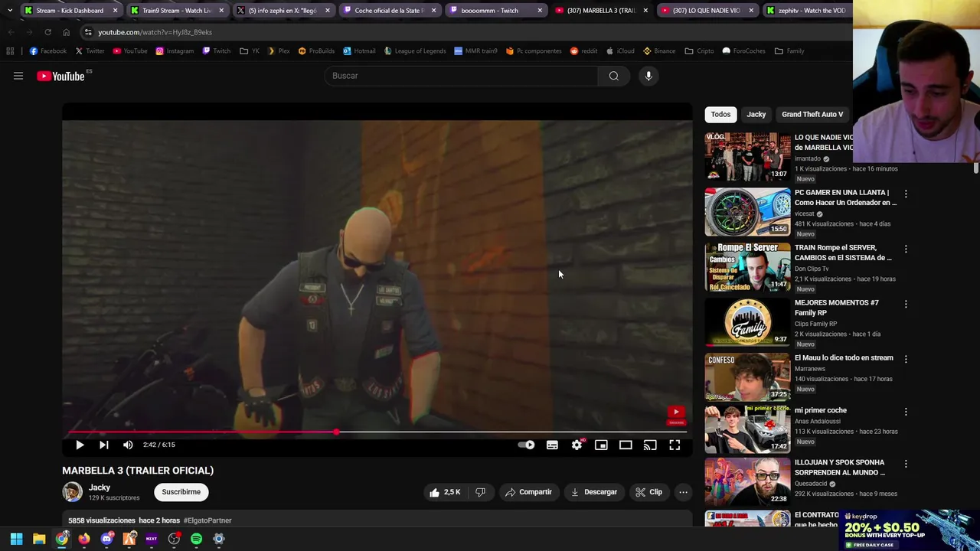
Task: Mute the video volume
Action: click(x=128, y=445)
